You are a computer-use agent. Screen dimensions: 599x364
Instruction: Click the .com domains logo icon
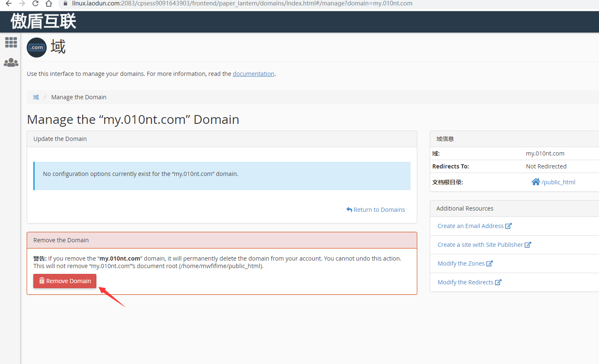click(37, 48)
